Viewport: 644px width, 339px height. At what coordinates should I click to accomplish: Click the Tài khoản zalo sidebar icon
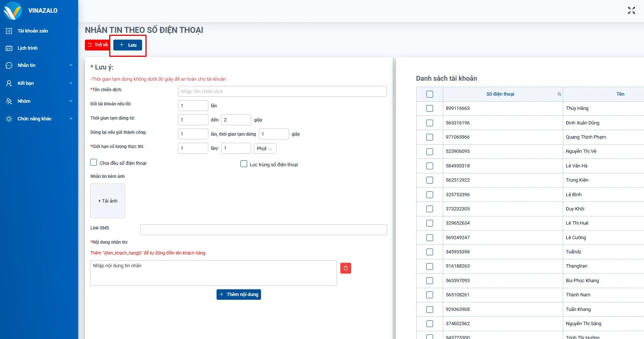click(x=9, y=31)
